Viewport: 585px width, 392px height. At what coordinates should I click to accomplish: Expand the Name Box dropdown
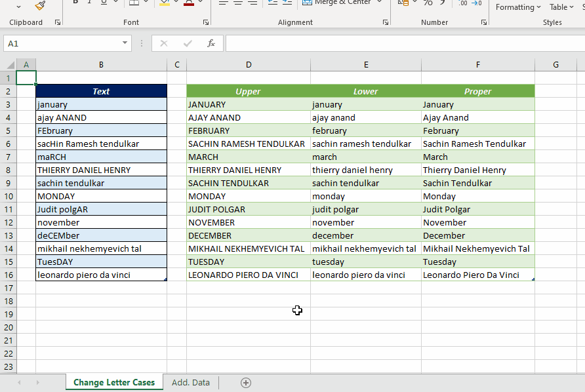[x=125, y=43]
